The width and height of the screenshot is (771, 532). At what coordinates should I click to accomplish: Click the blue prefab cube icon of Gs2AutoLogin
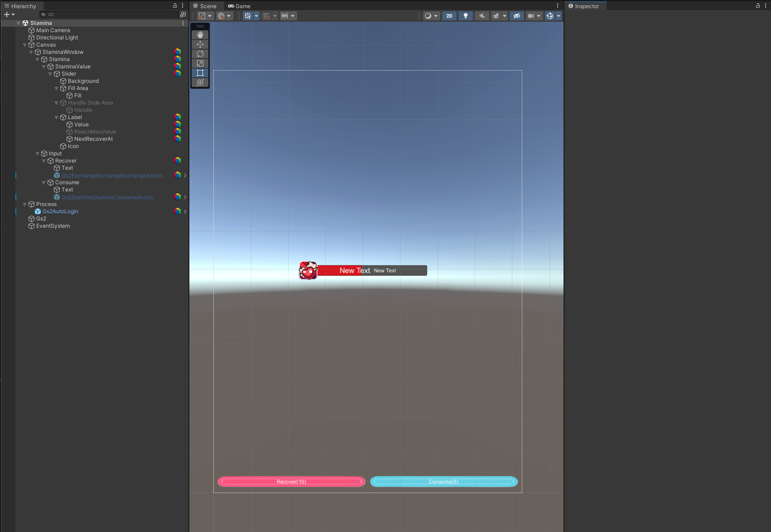pos(38,211)
